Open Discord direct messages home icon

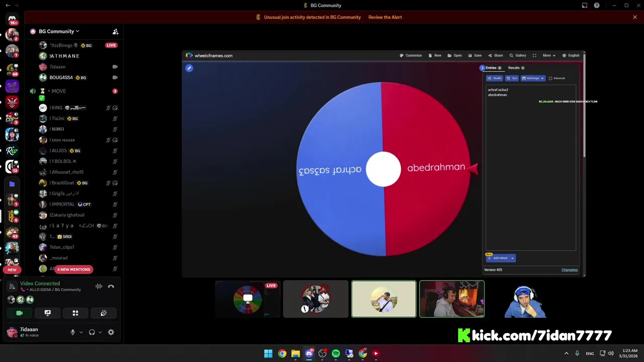12,19
